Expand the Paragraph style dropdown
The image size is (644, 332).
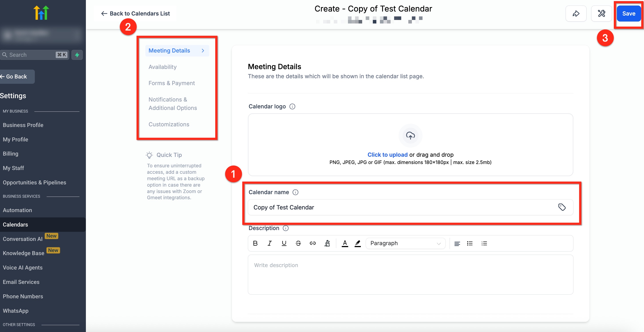click(405, 243)
